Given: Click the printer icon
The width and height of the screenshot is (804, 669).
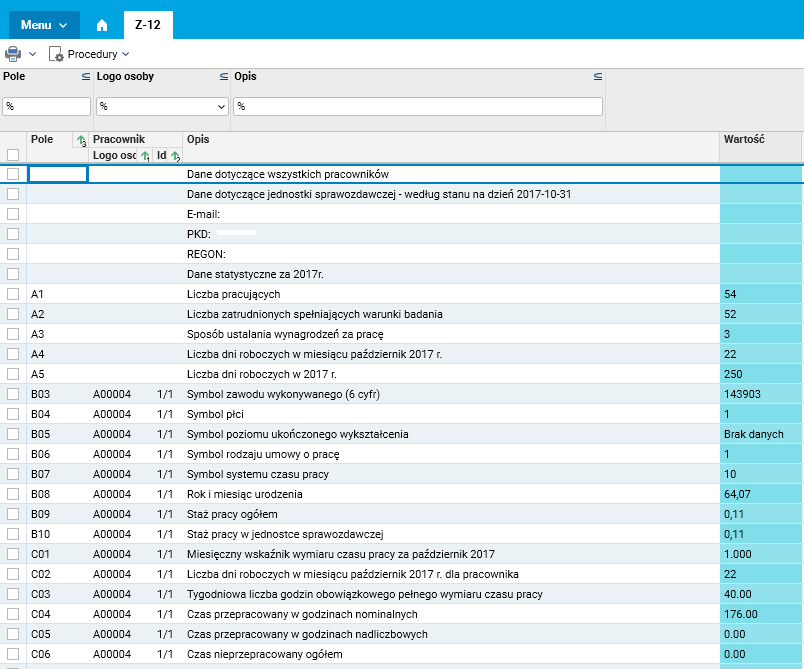Looking at the screenshot, I should coord(13,54).
